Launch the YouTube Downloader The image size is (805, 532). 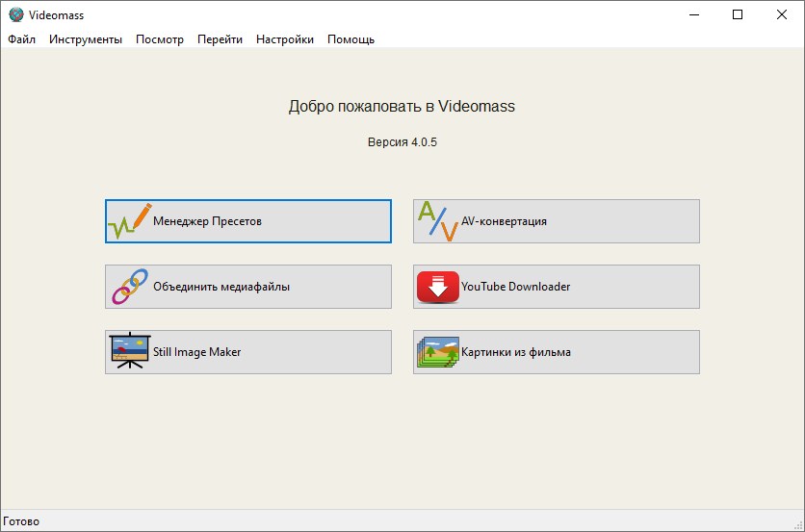[556, 287]
